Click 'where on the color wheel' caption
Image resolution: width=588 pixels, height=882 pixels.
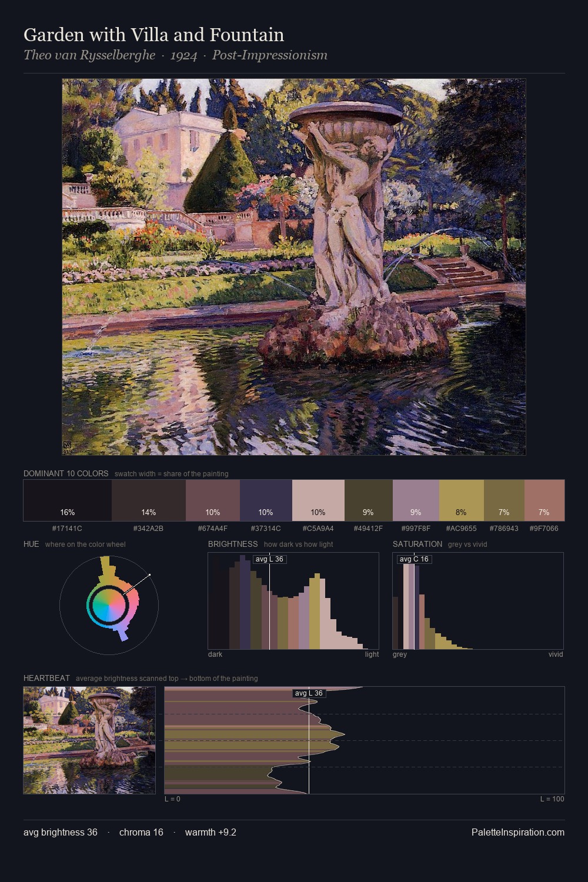tap(85, 544)
